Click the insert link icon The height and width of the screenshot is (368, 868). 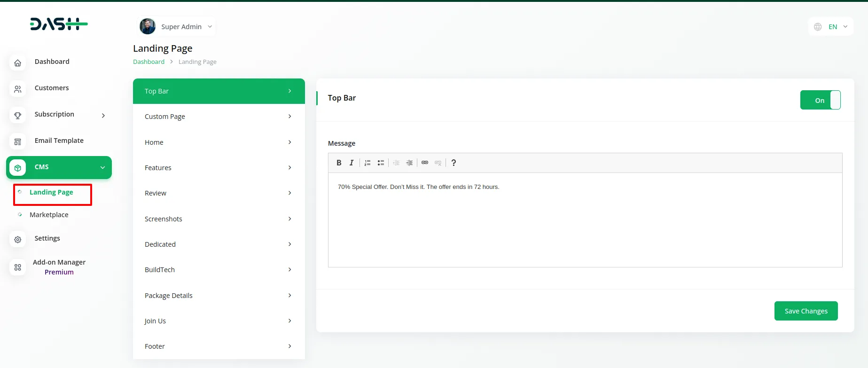click(x=425, y=163)
